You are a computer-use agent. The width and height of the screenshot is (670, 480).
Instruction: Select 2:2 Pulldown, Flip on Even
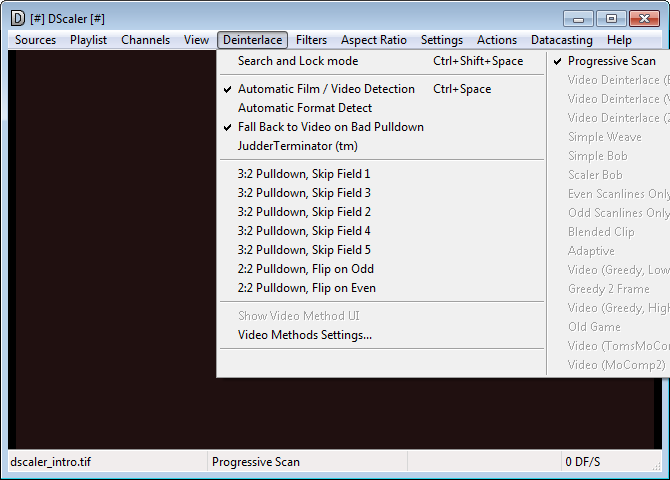click(382, 288)
